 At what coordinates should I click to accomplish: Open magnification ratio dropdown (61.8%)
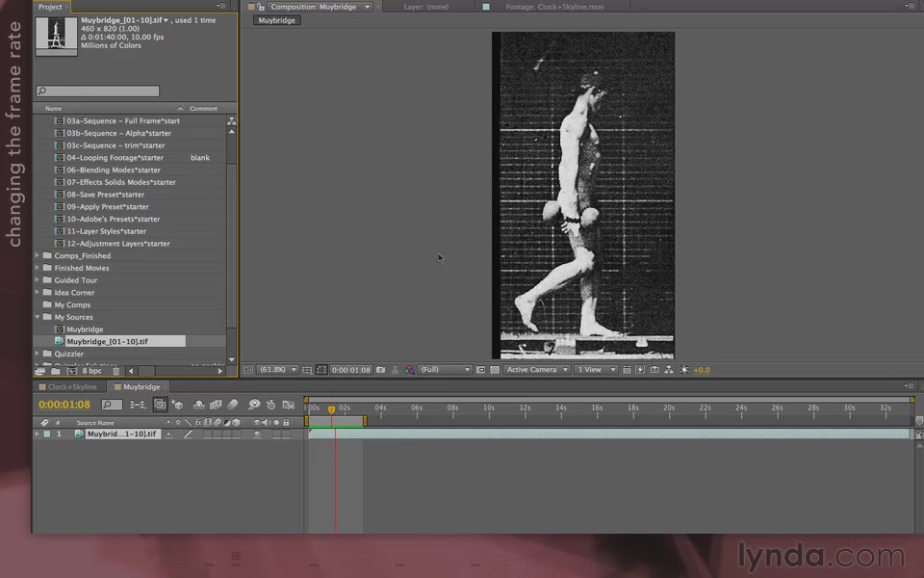[x=277, y=370]
